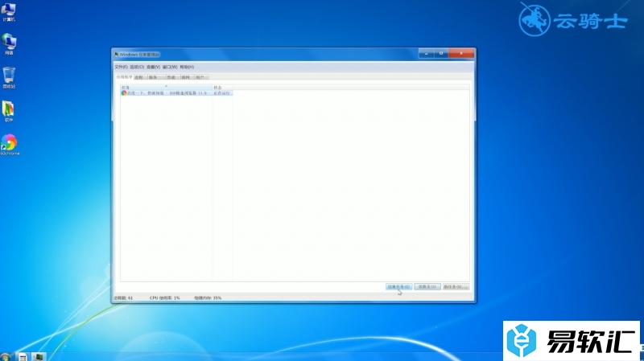This screenshot has width=644, height=361.
Task: Select the Recycle Bin desktop icon
Action: [9, 78]
